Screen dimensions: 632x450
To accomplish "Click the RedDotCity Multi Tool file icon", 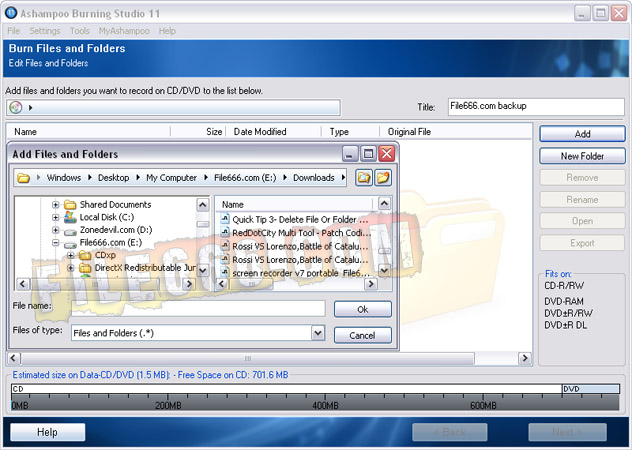I will [x=225, y=232].
